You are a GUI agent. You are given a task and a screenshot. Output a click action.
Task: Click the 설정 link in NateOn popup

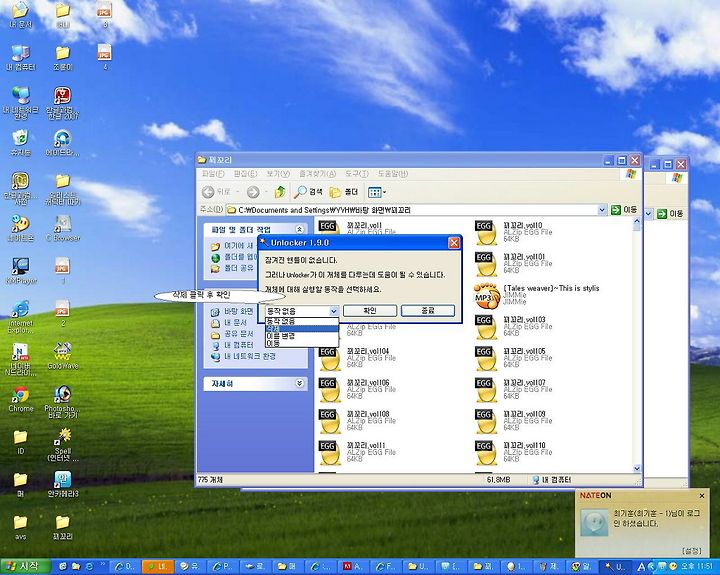point(692,550)
